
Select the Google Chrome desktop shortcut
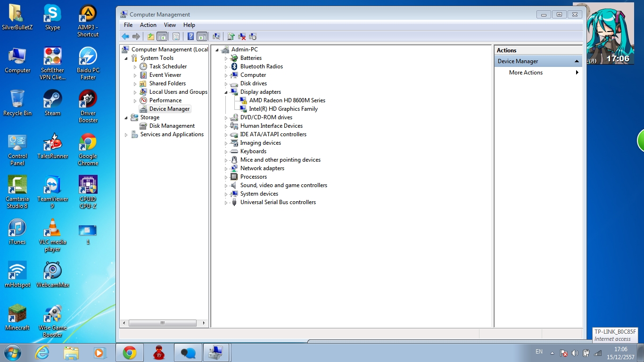pos(88,149)
